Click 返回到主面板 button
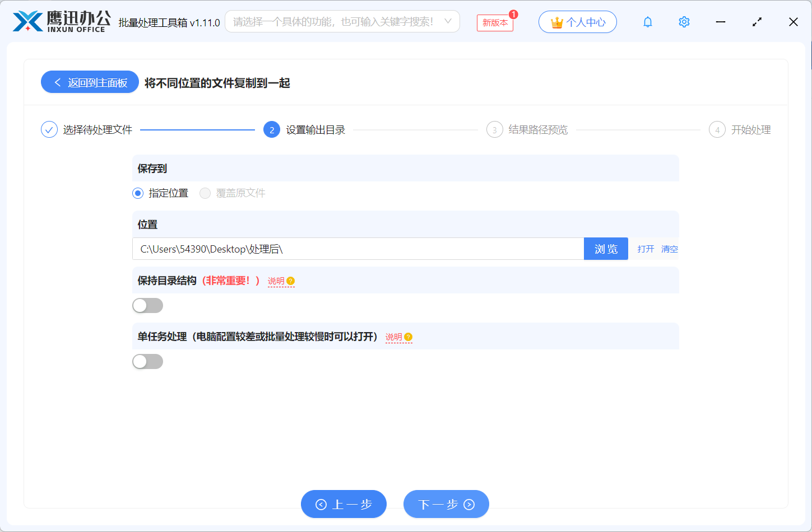This screenshot has width=812, height=532. tap(90, 82)
